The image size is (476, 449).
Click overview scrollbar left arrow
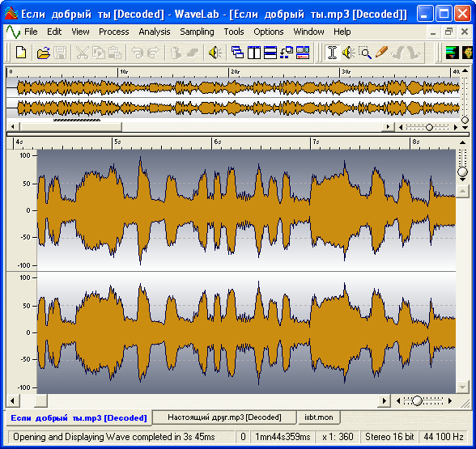13,127
